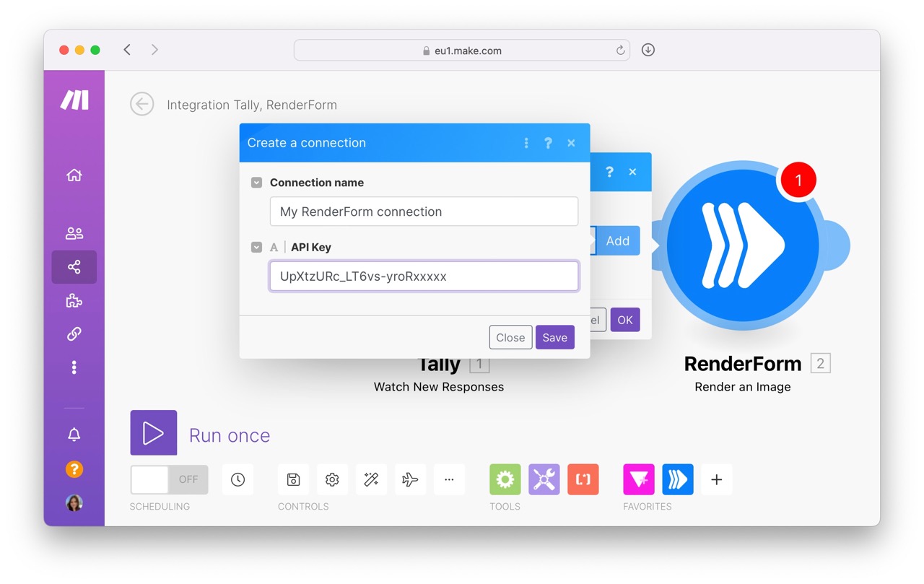924x584 pixels.
Task: Toggle the API Key checkbox arrow
Action: click(x=256, y=247)
